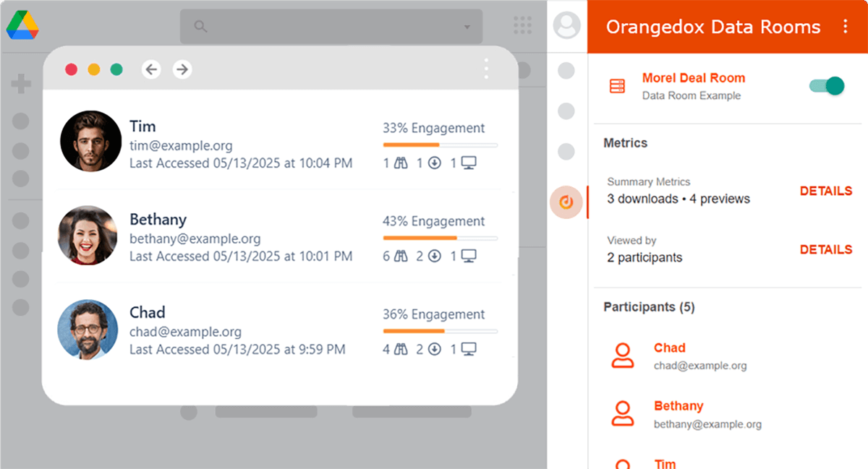The image size is (868, 469).
Task: Click the Drive New plus icon
Action: pyautogui.click(x=20, y=85)
